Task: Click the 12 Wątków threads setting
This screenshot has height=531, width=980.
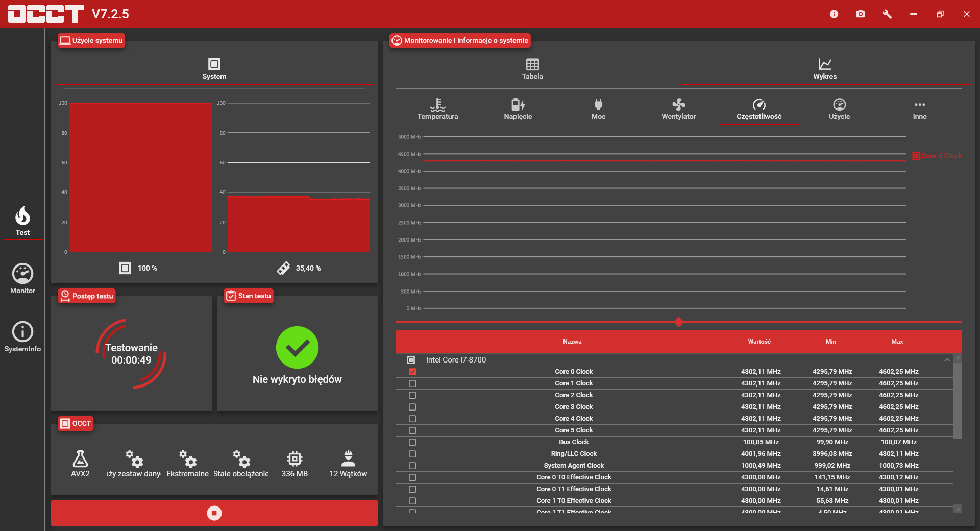Action: tap(348, 464)
